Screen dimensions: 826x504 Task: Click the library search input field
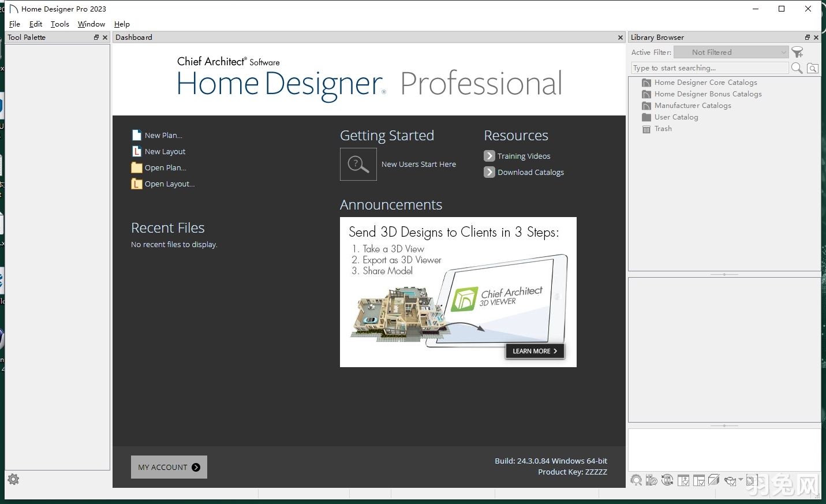point(709,68)
